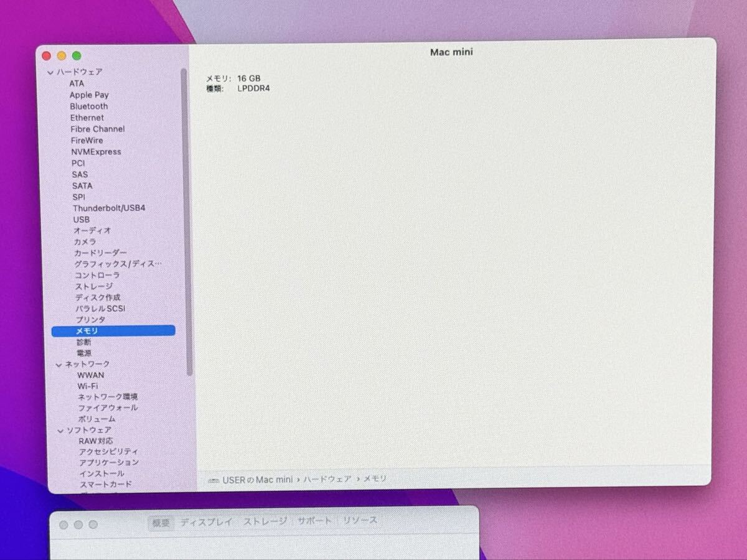Minimize System Information window with yellow button
This screenshot has height=560, width=747.
coord(62,56)
